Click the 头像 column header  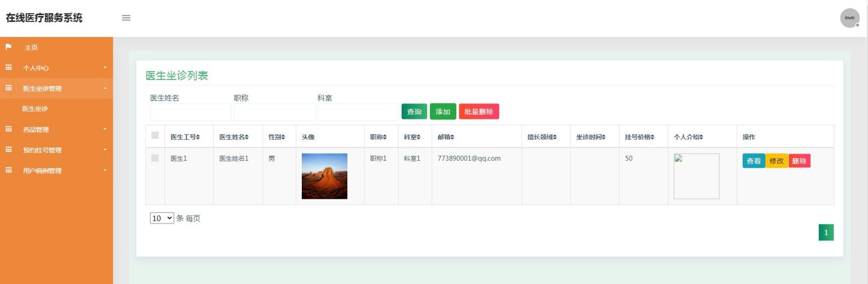(x=308, y=137)
